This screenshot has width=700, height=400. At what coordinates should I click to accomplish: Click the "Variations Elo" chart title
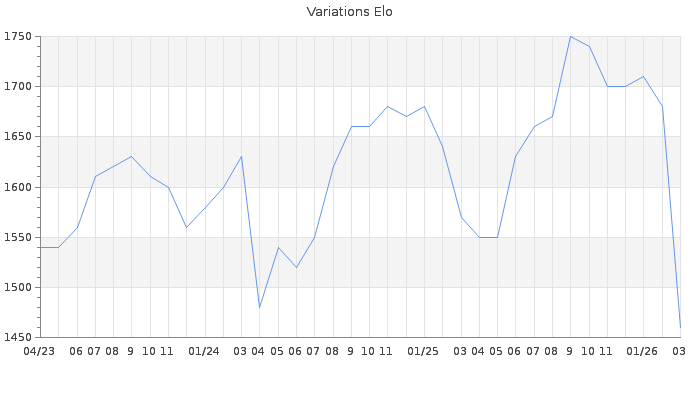point(349,12)
